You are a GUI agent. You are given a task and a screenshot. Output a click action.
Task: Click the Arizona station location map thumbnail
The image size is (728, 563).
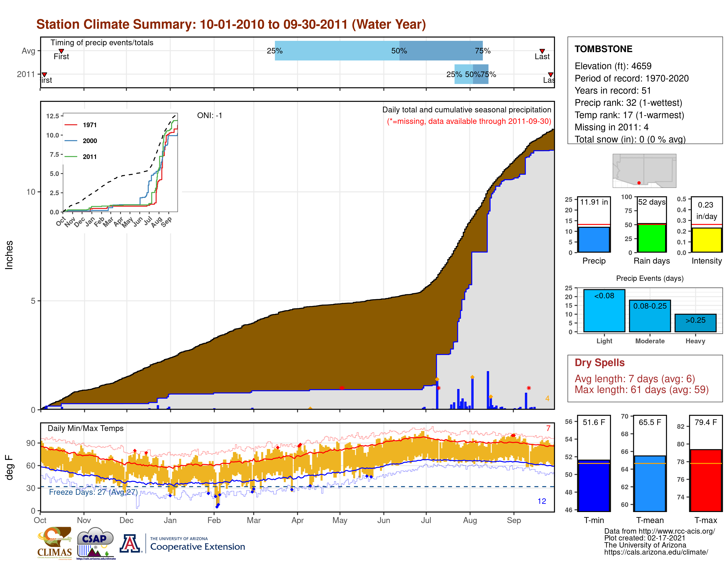644,170
